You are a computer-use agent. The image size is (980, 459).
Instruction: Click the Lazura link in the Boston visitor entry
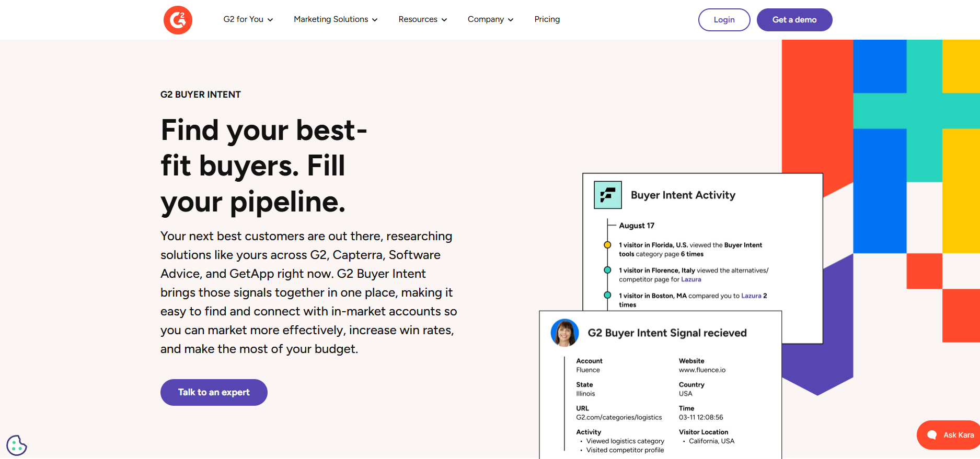(x=751, y=296)
